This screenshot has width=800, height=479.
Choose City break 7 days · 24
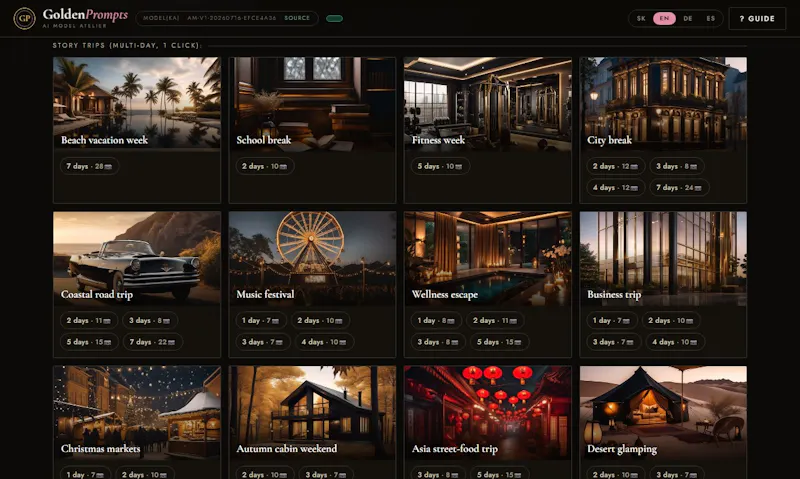pos(679,188)
